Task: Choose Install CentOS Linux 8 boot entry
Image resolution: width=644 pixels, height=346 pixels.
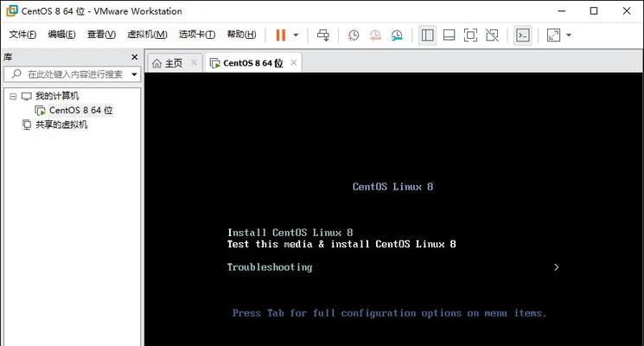Action: pos(290,233)
